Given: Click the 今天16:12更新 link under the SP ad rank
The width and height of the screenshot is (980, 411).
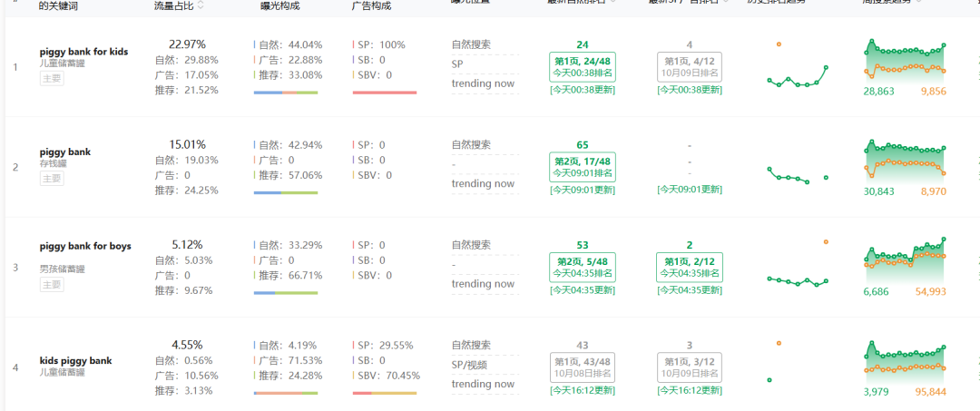Looking at the screenshot, I should tap(690, 390).
